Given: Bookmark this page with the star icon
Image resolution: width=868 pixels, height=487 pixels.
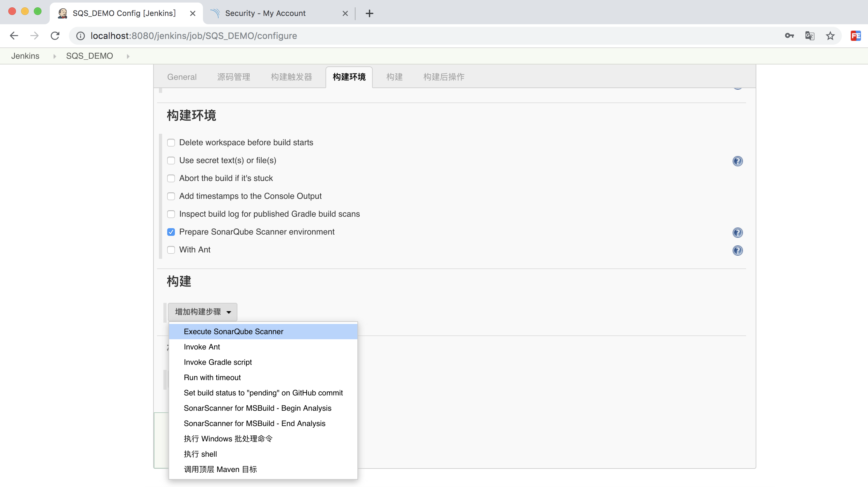Looking at the screenshot, I should click(x=830, y=36).
